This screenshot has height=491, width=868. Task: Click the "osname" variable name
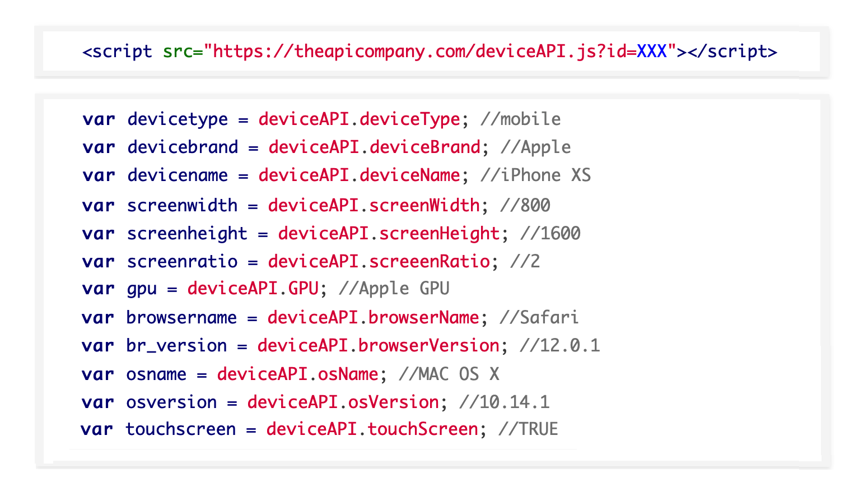pyautogui.click(x=156, y=374)
